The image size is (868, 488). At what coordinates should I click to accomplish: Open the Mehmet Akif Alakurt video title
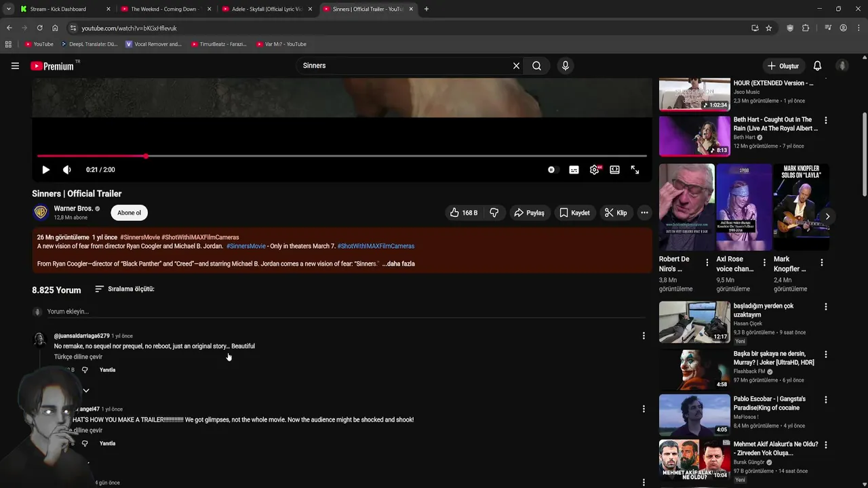point(776,449)
